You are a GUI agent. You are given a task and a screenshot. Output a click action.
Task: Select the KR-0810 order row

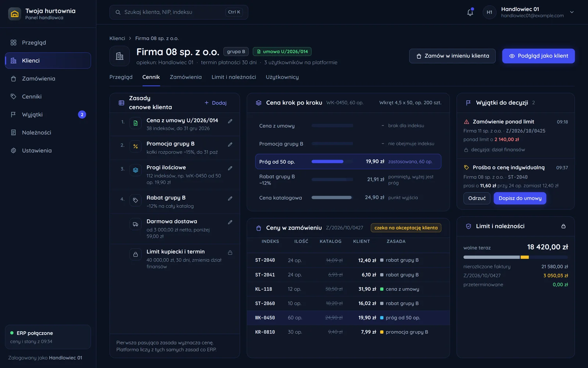pos(348,332)
